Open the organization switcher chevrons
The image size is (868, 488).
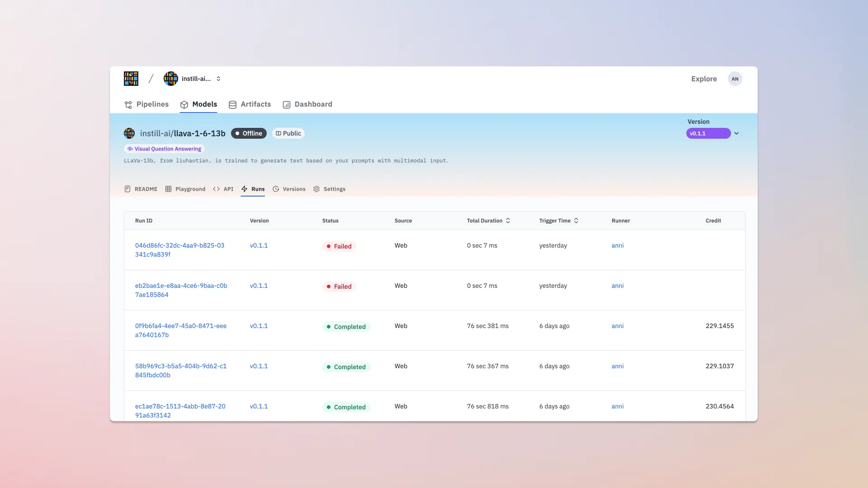pyautogui.click(x=218, y=79)
